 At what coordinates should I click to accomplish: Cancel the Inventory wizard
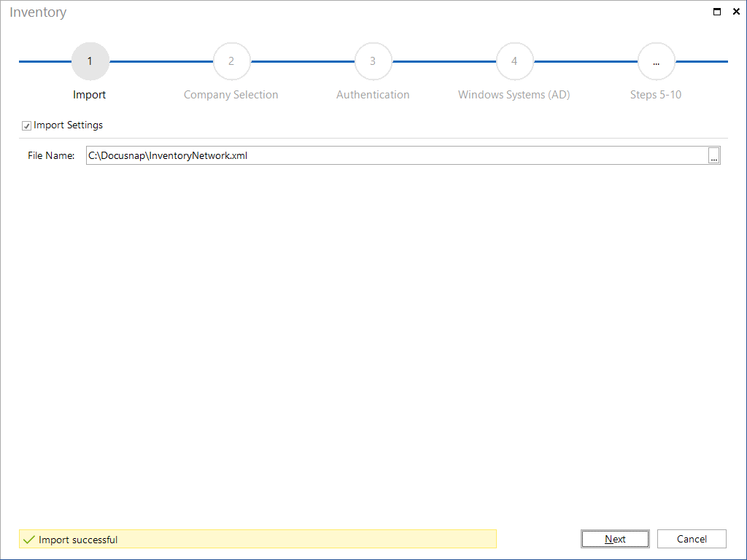[692, 539]
